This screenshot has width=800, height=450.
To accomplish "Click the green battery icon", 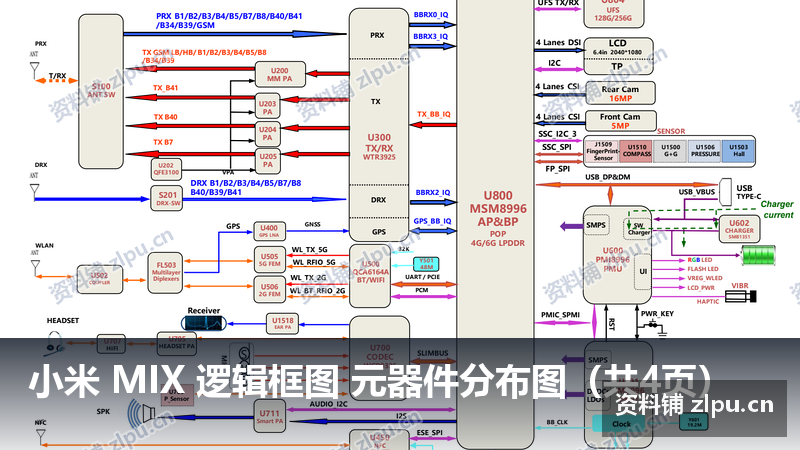I will click(x=758, y=255).
